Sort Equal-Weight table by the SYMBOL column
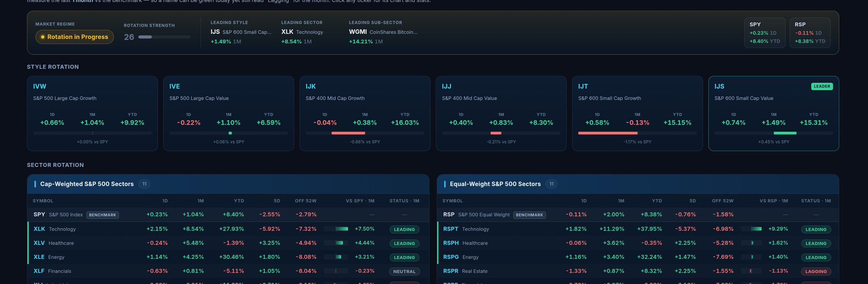 453,201
